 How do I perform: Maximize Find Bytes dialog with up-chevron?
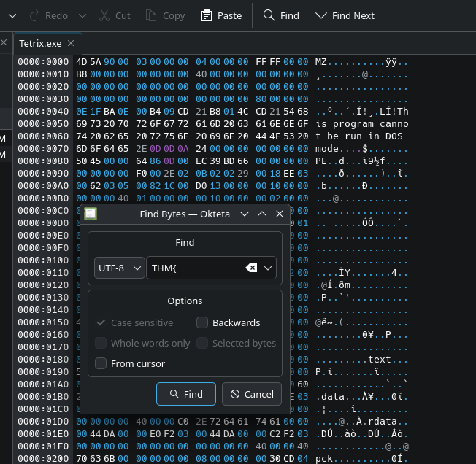[262, 214]
